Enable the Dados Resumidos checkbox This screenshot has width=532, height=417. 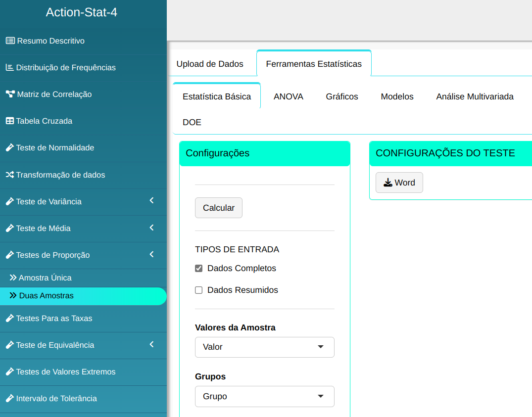tap(199, 290)
